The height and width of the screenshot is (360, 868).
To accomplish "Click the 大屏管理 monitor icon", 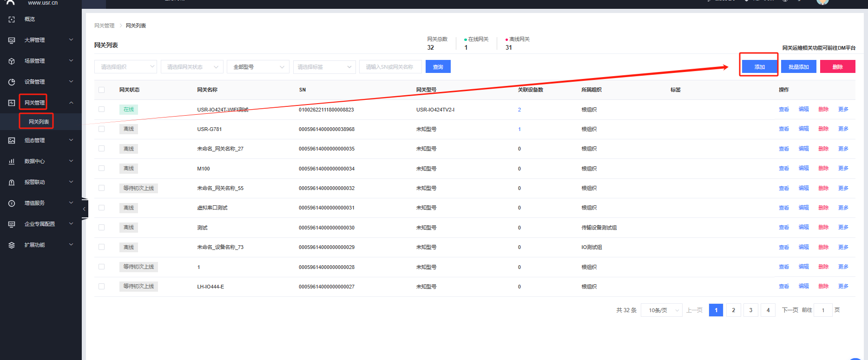I will 12,40.
